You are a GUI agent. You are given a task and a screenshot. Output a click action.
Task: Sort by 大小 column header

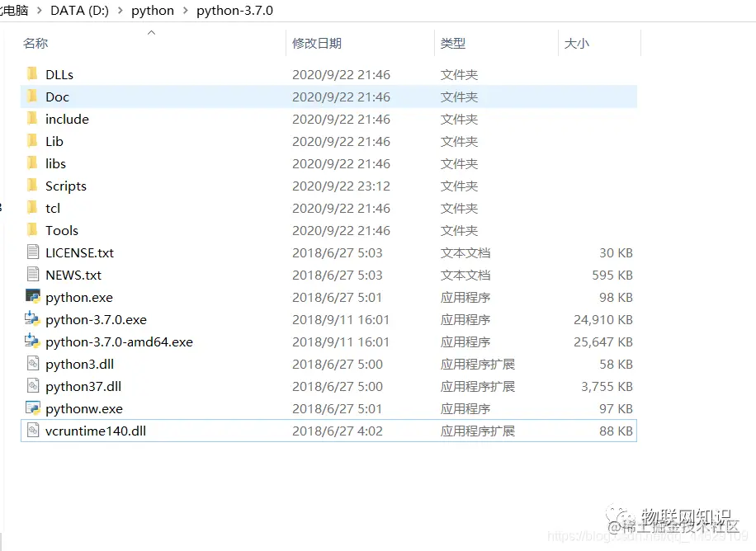(x=577, y=44)
